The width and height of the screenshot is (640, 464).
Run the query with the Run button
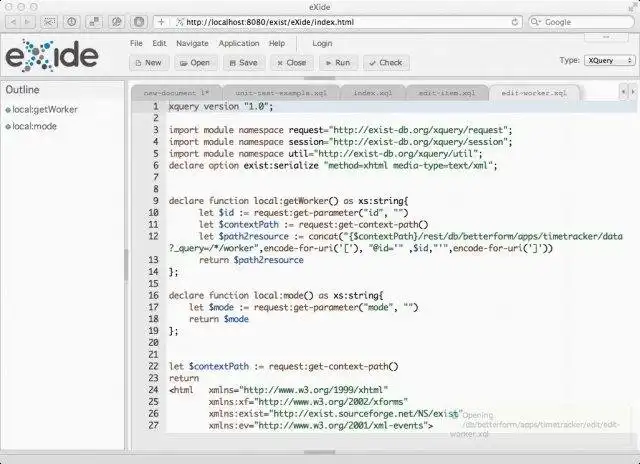[x=338, y=63]
